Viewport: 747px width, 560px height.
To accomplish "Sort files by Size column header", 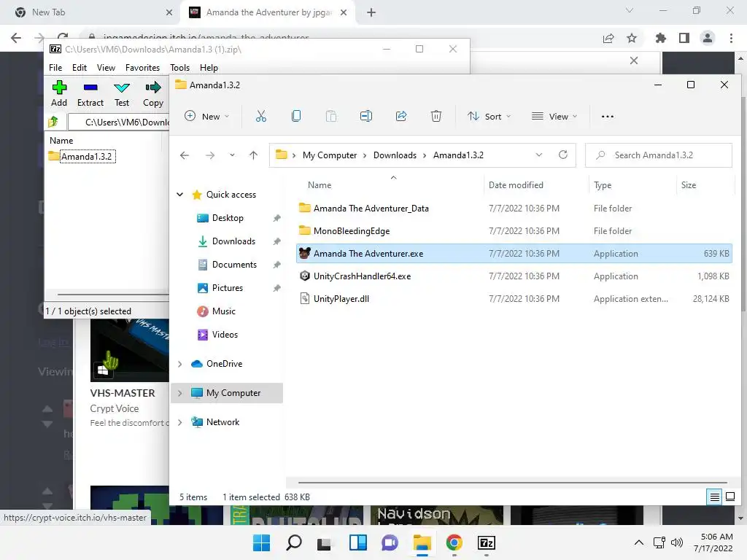I will (689, 184).
